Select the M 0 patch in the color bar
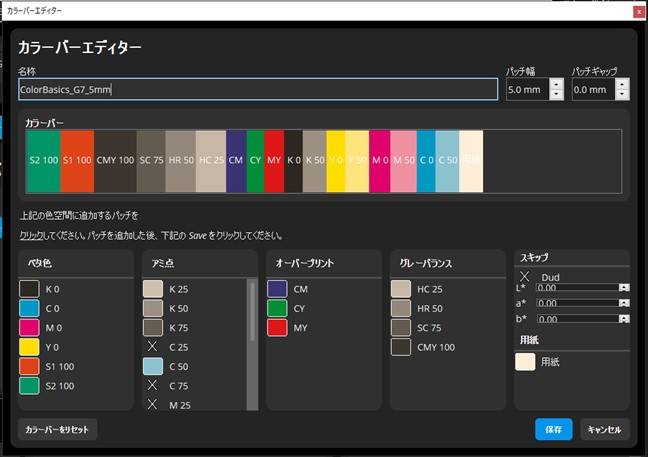Screen dimensions: 648x457 coord(380,161)
